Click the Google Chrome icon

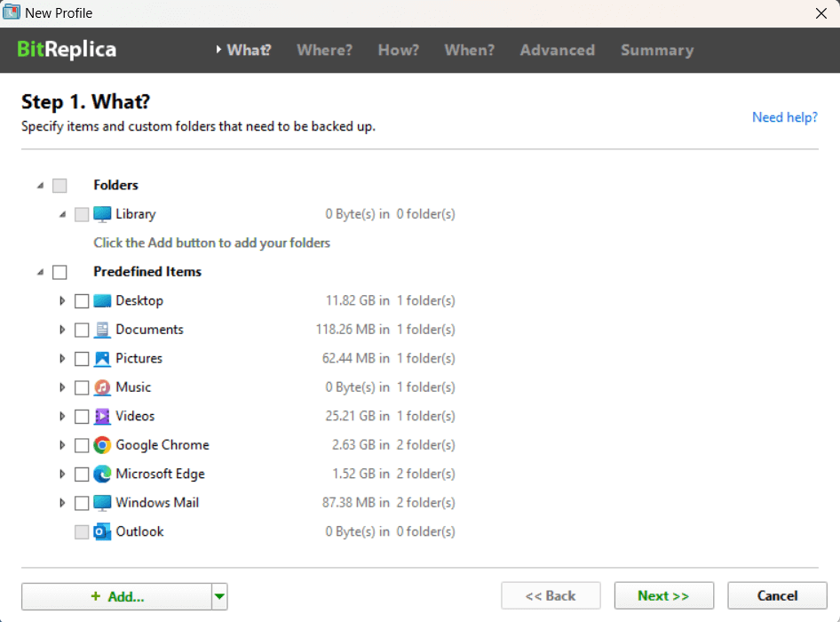103,445
